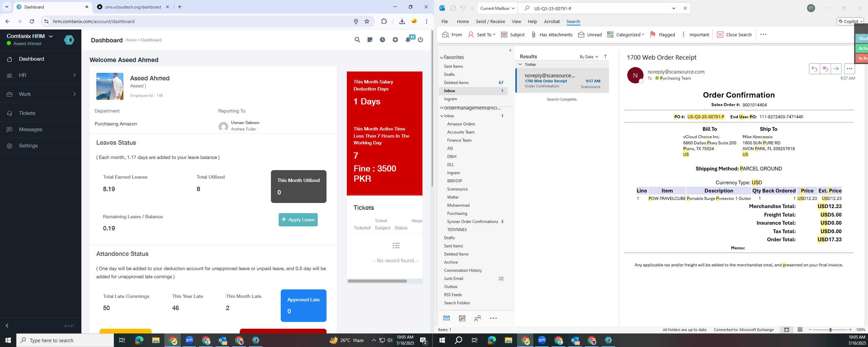Click Forward arrow in Outlook reading pane

pos(836,69)
